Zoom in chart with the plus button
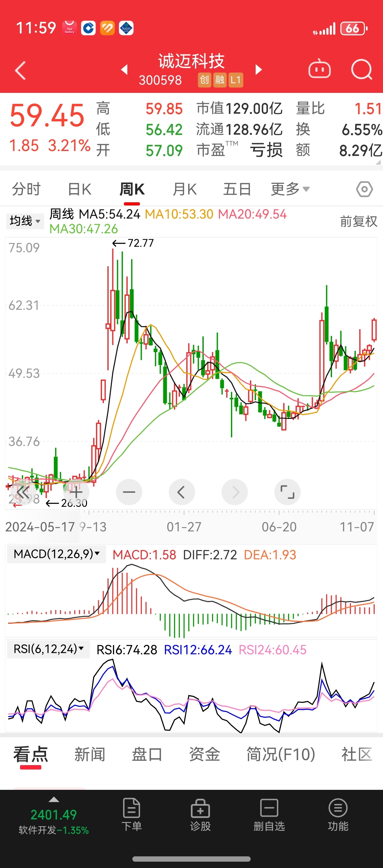The image size is (383, 868). (x=76, y=492)
